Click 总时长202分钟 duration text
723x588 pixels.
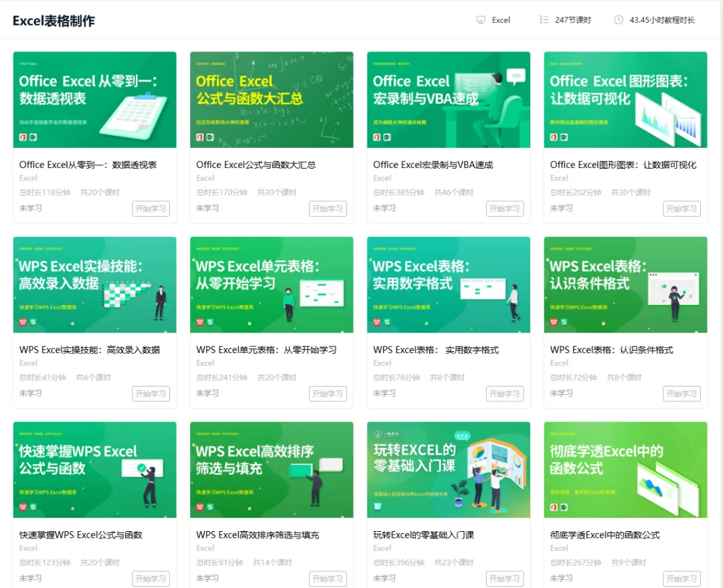click(x=576, y=193)
